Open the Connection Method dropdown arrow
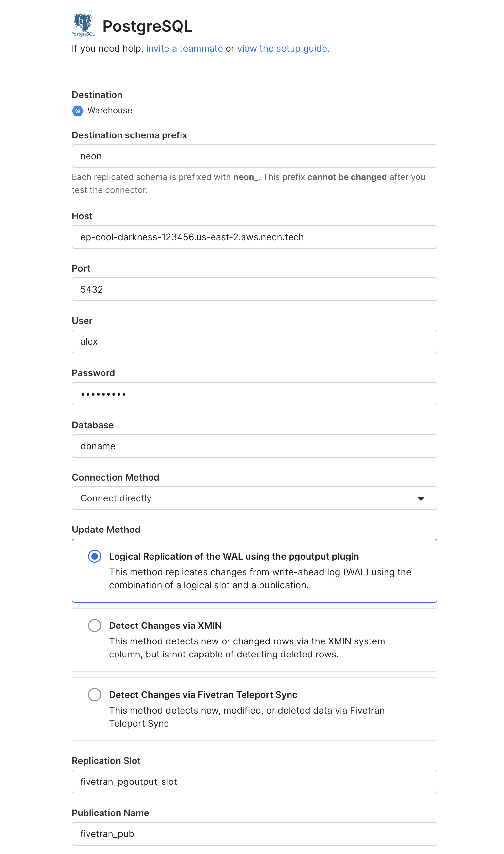This screenshot has width=504, height=854. 421,498
